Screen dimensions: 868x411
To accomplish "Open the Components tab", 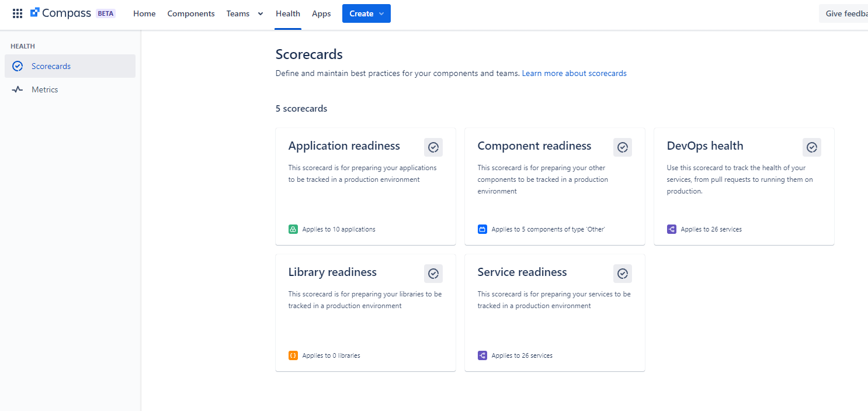I will coord(191,13).
